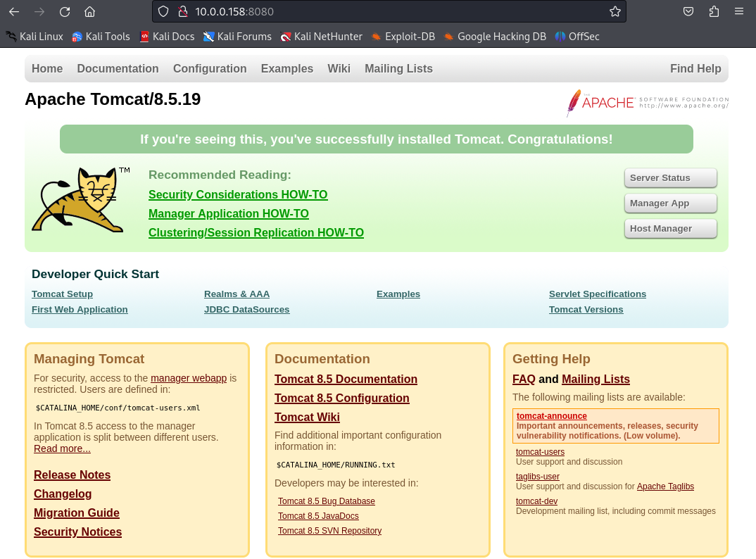Open Security Considerations HOW-TO link
This screenshot has height=559, width=756.
pos(238,194)
